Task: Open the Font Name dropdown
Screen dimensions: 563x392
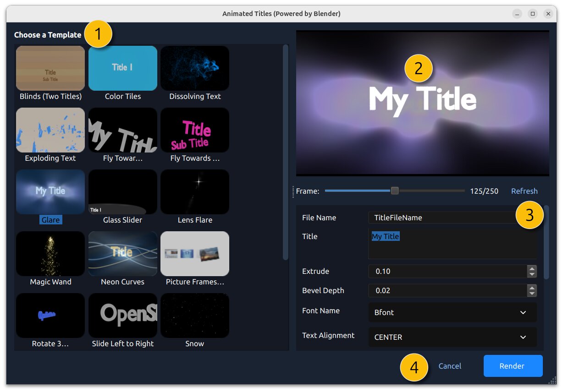Action: pyautogui.click(x=453, y=312)
